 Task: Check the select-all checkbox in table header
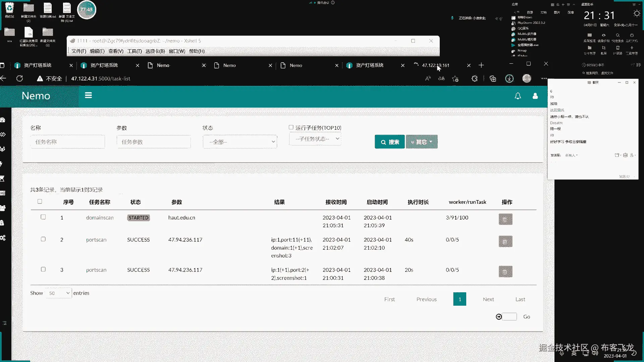pos(40,201)
